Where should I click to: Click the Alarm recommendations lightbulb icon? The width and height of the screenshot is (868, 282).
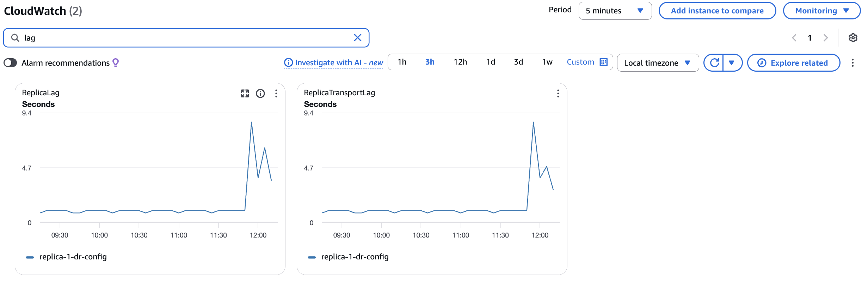click(116, 62)
